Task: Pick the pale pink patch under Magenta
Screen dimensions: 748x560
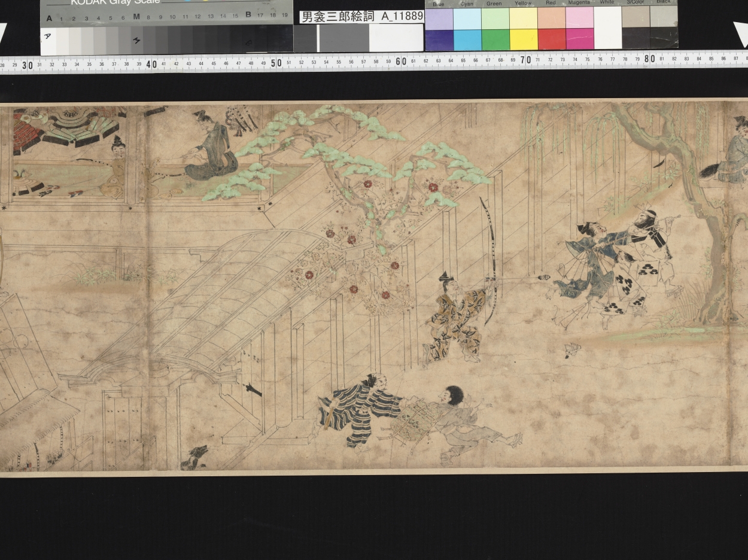Action: 579,19
